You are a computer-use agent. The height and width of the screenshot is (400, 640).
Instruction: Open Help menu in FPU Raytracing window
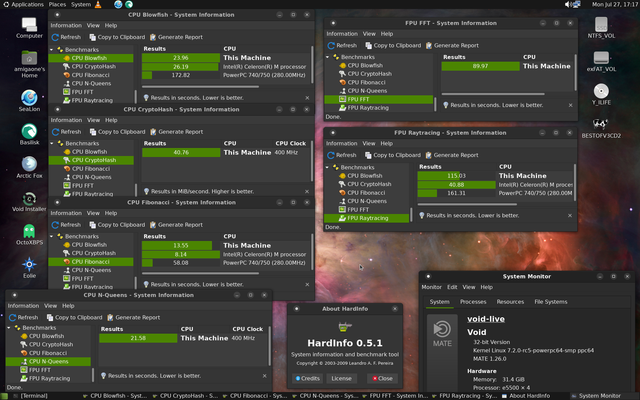click(387, 144)
